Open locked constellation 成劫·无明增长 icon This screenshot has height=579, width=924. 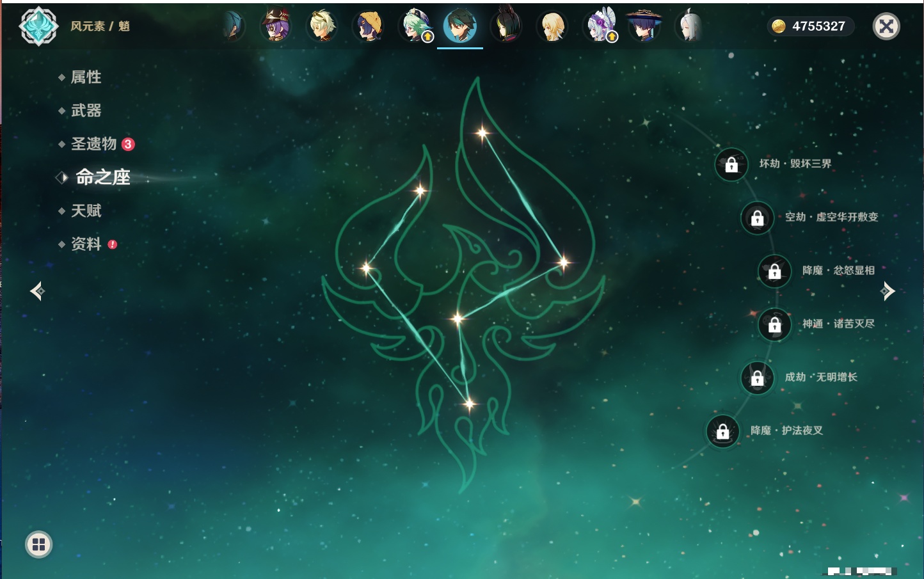point(758,378)
